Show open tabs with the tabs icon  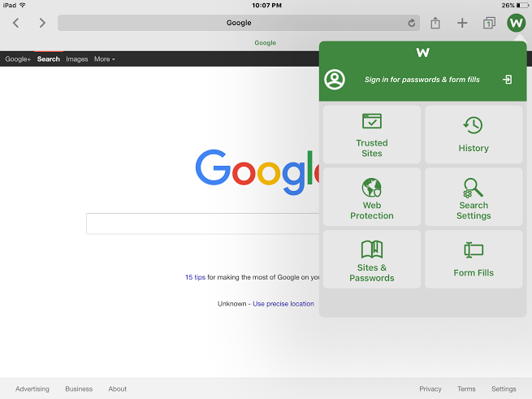[489, 23]
